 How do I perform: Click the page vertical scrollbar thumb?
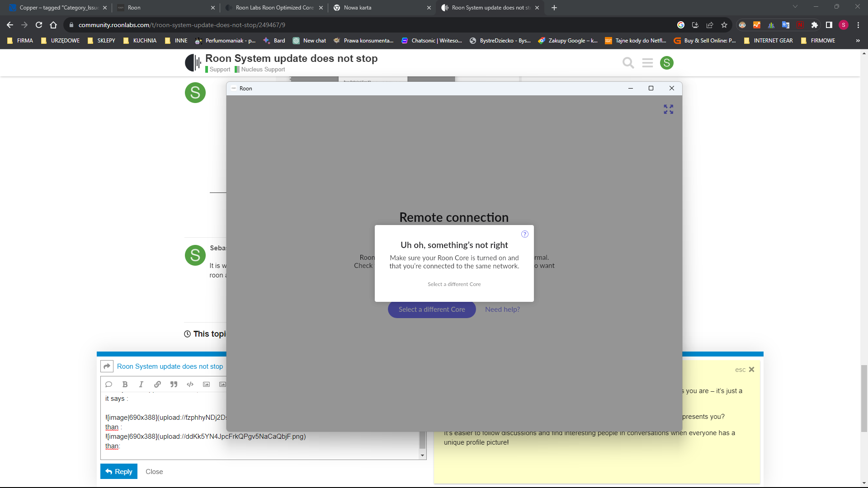tap(864, 398)
